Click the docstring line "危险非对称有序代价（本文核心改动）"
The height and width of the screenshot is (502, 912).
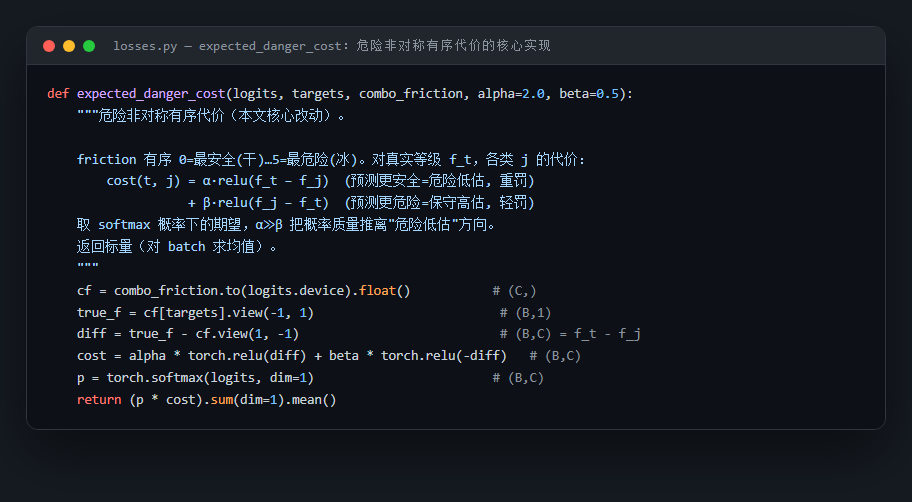click(212, 115)
